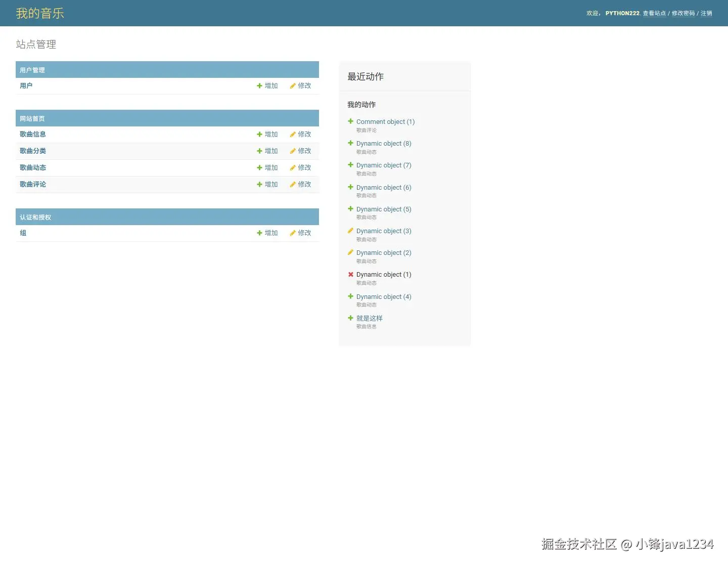The image size is (728, 566).
Task: Click the plus icon in 歌曲评论 row
Action: (259, 185)
